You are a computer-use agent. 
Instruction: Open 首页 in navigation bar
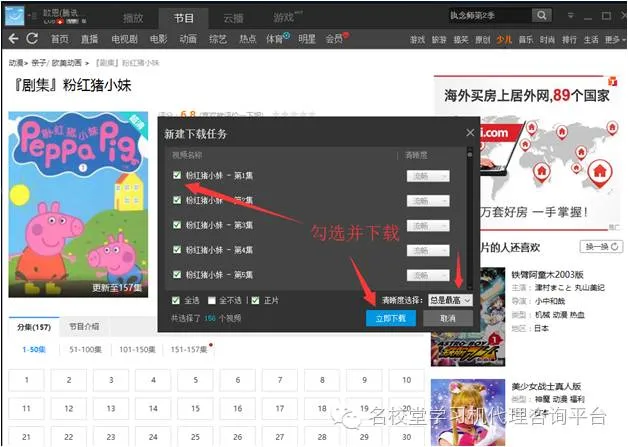60,39
